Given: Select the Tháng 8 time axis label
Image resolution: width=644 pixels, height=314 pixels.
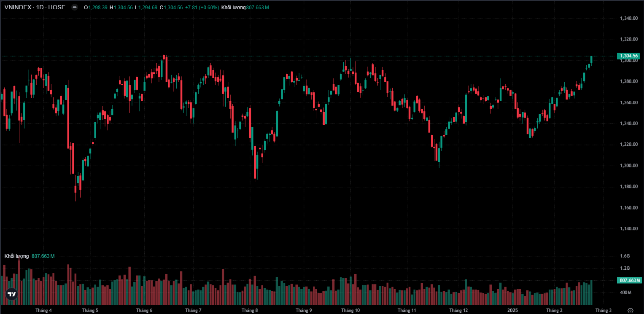Looking at the screenshot, I should pyautogui.click(x=250, y=311).
